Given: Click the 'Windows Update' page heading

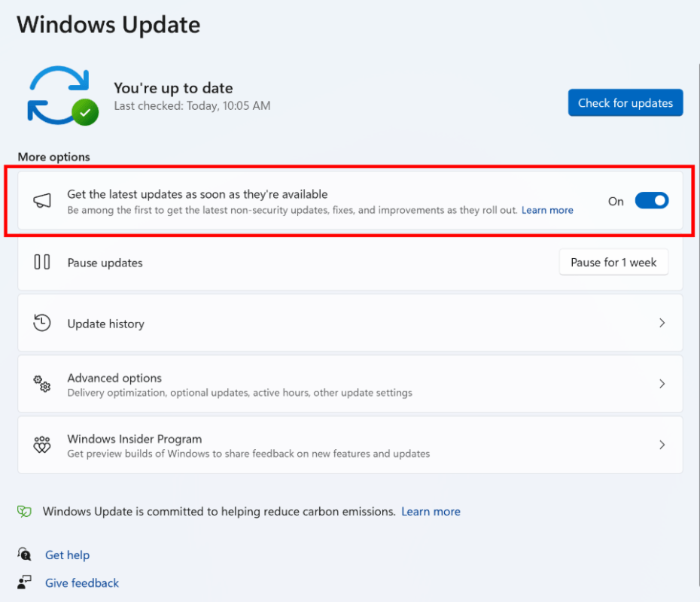Looking at the screenshot, I should (108, 25).
